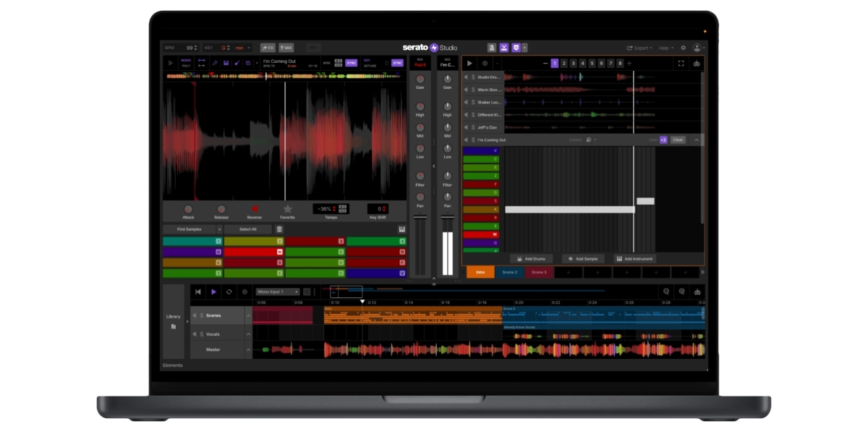Screen dimensions: 868x434
Task: Trigger the bright red W pad
Action: [253, 252]
